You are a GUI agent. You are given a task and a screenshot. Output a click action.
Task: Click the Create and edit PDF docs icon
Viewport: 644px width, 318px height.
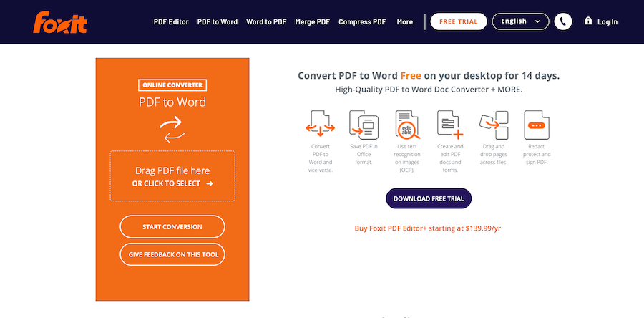pos(450,125)
